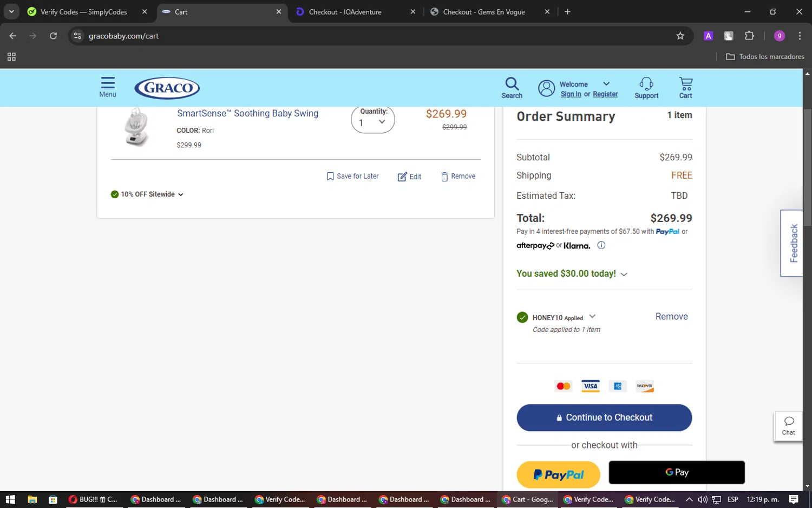This screenshot has height=508, width=812.
Task: Open the Cart - Google Chrome taskbar window
Action: coord(528,499)
